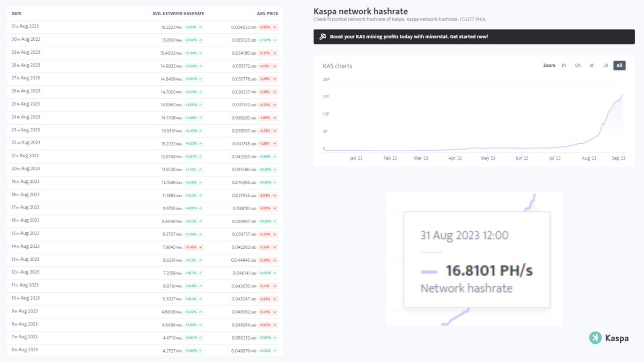This screenshot has width=644, height=362.
Task: Click the 11.1893 PH/s hashrate value
Action: tap(172, 195)
